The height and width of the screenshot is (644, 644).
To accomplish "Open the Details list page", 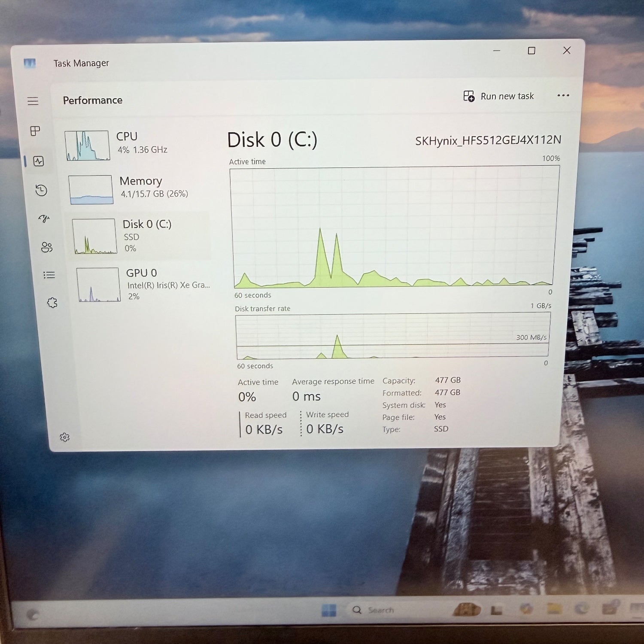I will tap(49, 275).
